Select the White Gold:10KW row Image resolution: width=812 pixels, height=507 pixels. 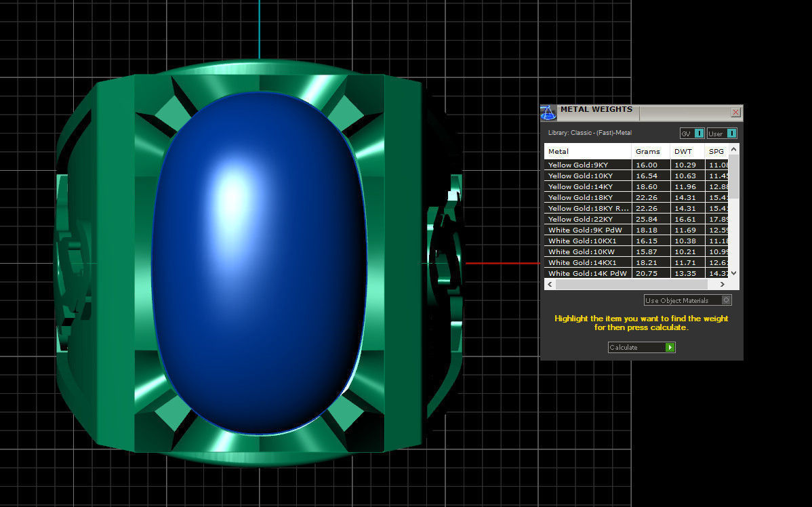point(636,251)
